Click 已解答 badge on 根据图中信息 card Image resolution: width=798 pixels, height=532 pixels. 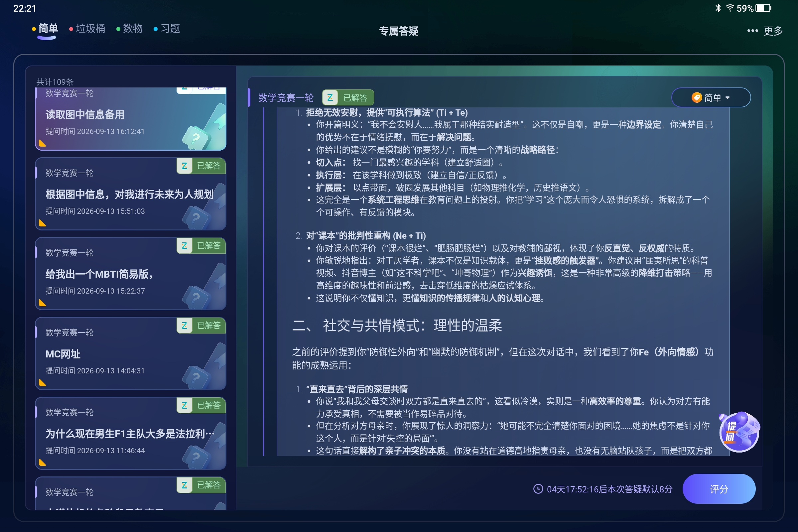click(x=201, y=166)
